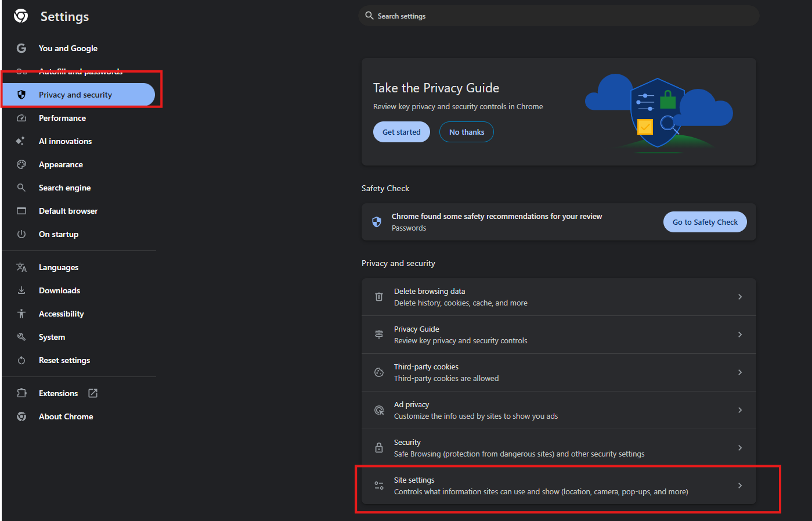
Task: Click 'Passwords' text under Safety Check
Action: (x=409, y=228)
